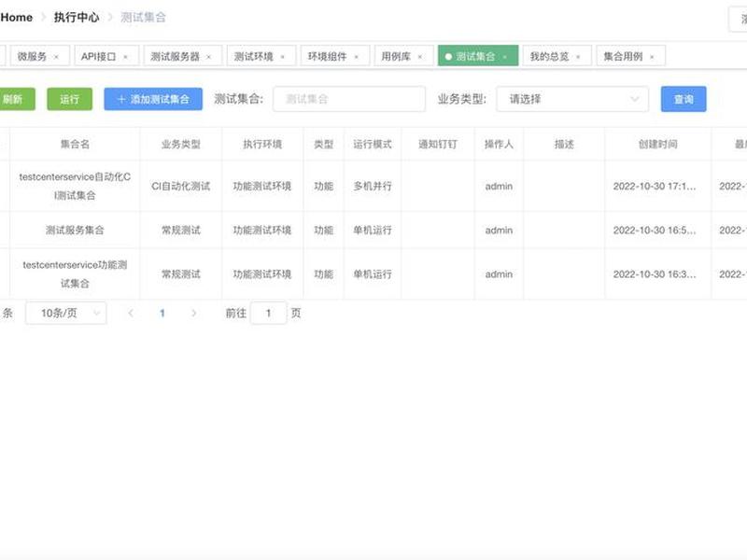Click 功能测试环境 in the CI自动化测试 row
This screenshot has height=560, width=747.
click(x=262, y=186)
